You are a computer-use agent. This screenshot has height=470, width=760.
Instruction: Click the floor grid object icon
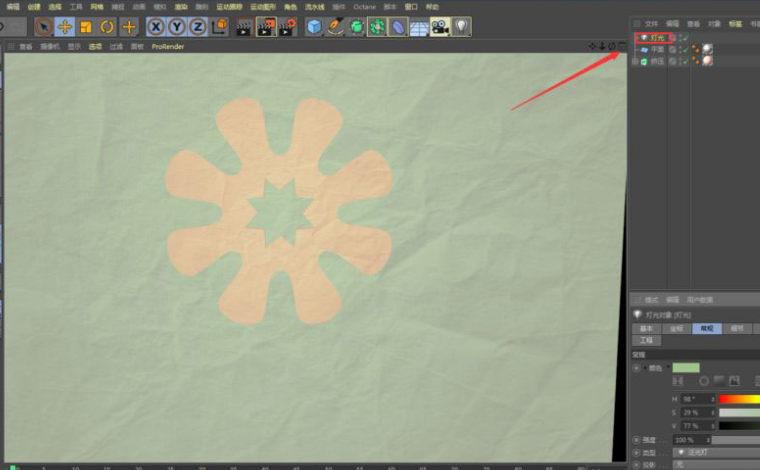[419, 27]
